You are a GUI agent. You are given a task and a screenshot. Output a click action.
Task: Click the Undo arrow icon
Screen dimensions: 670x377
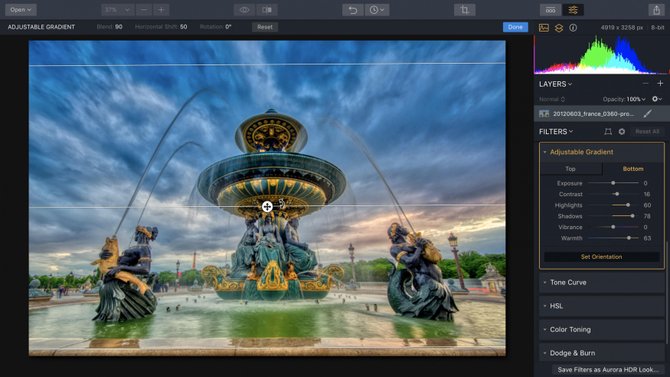(x=353, y=10)
